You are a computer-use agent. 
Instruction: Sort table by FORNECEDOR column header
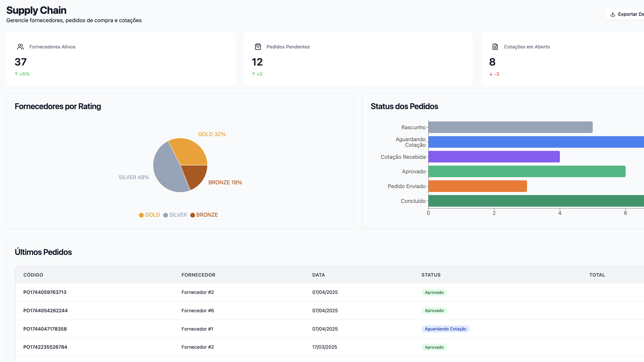(x=198, y=275)
